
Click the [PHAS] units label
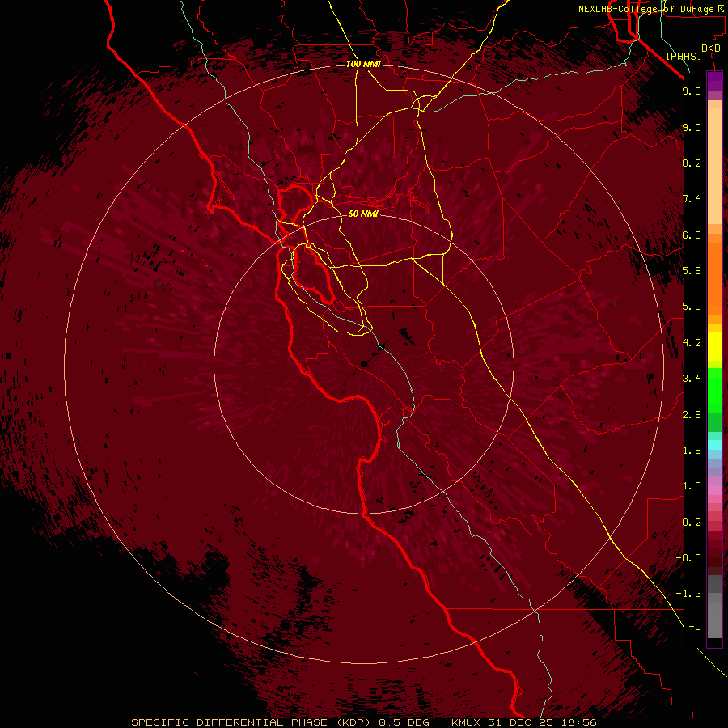click(684, 56)
